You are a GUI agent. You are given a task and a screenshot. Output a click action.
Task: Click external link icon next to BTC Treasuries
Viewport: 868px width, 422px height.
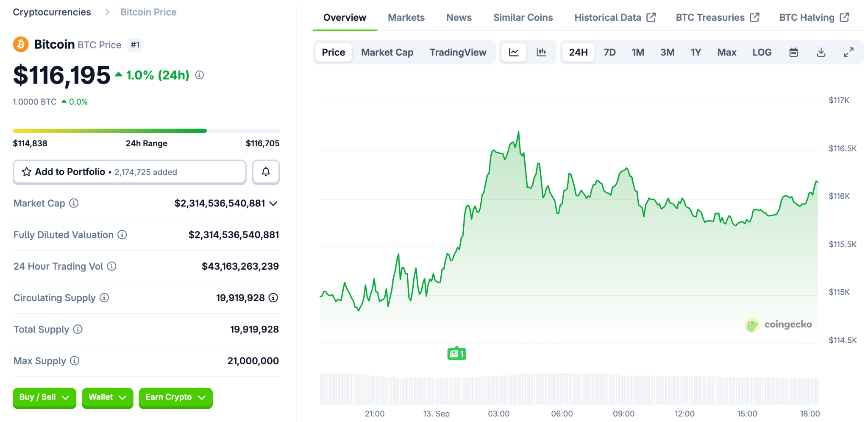click(754, 17)
